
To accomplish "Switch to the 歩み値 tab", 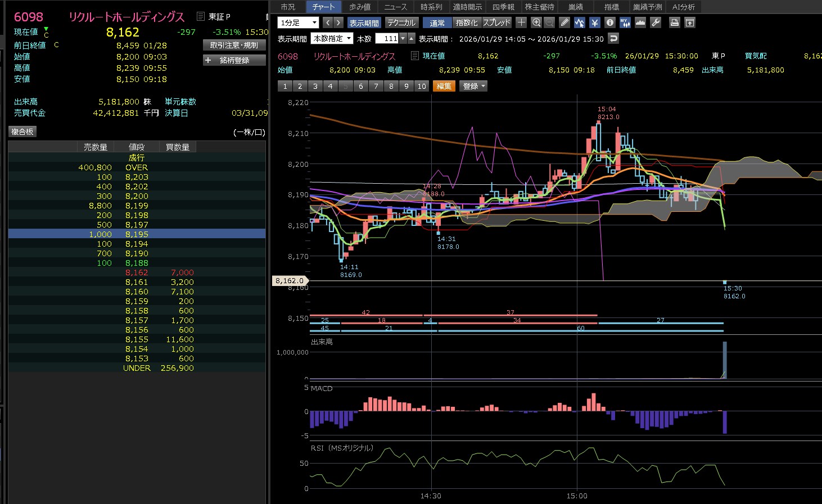I will pos(360,7).
